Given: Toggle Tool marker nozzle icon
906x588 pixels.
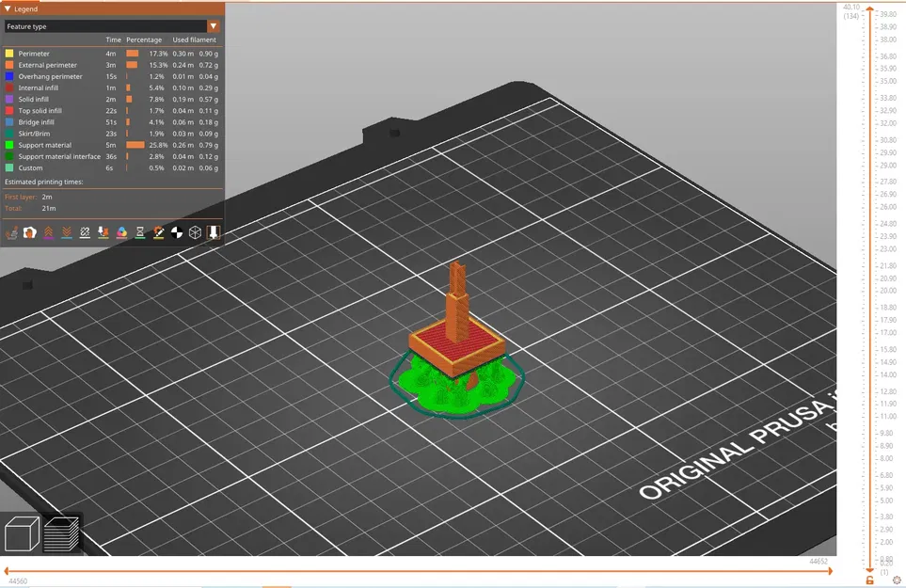Looking at the screenshot, I should point(214,232).
